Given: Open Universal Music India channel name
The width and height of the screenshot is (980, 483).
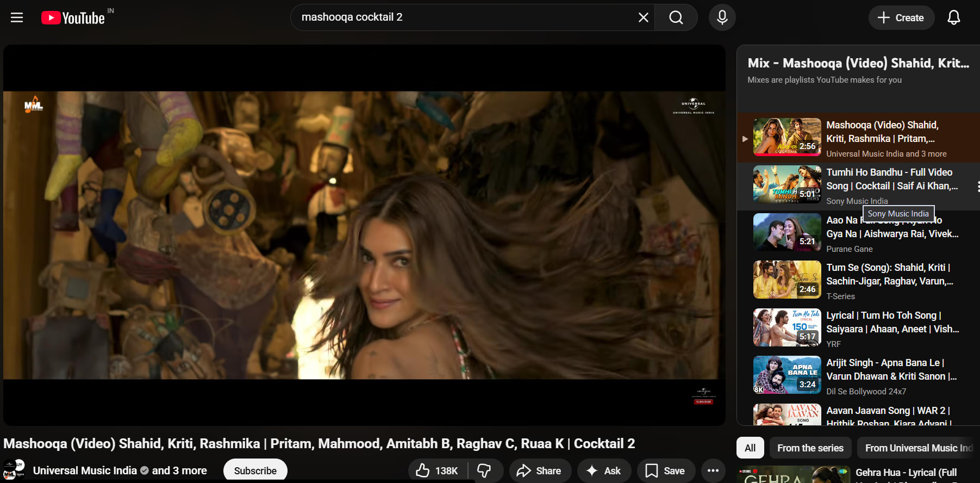Looking at the screenshot, I should point(85,470).
